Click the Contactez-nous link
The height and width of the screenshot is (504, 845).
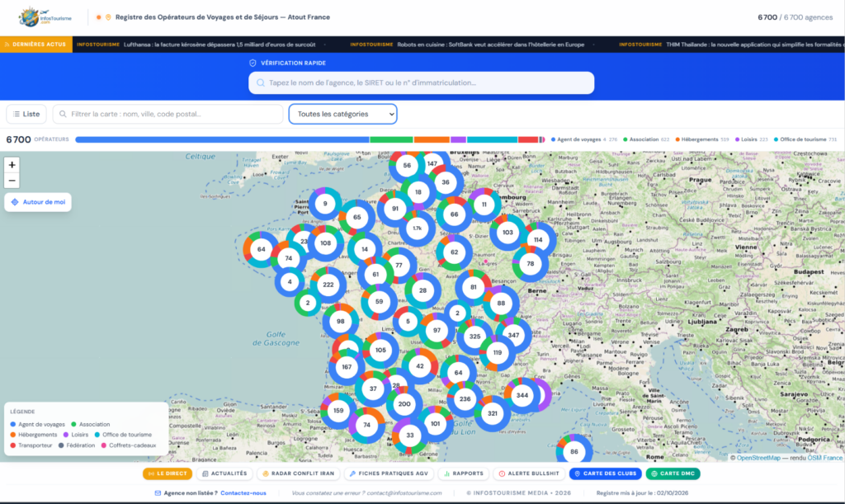coord(243,492)
